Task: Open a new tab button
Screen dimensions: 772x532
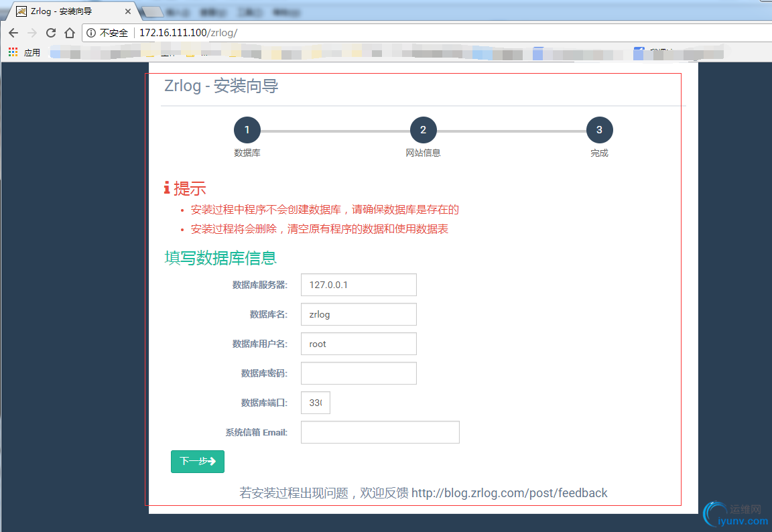Action: click(152, 12)
